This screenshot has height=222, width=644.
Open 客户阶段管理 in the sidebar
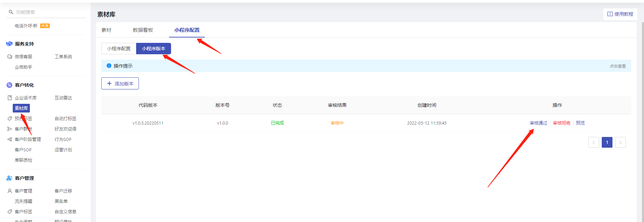28,139
